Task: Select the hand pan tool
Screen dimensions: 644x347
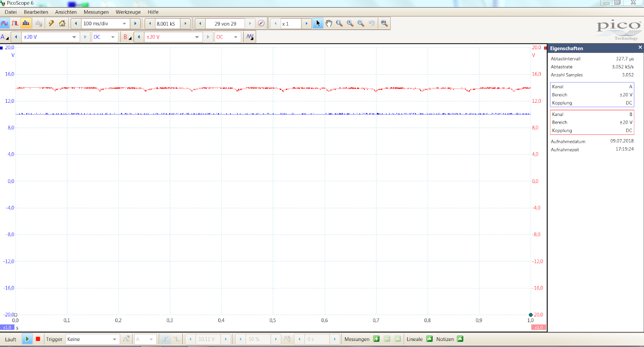Action: [329, 24]
